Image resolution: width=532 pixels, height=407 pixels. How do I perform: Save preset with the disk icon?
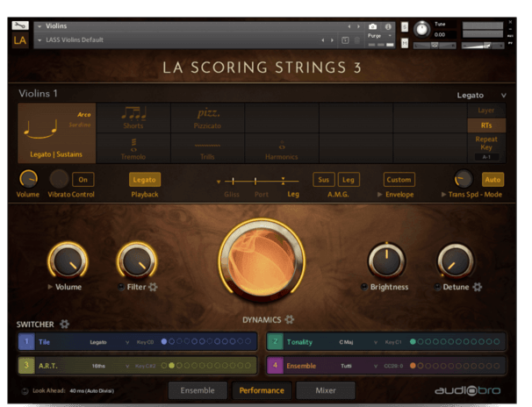[345, 40]
